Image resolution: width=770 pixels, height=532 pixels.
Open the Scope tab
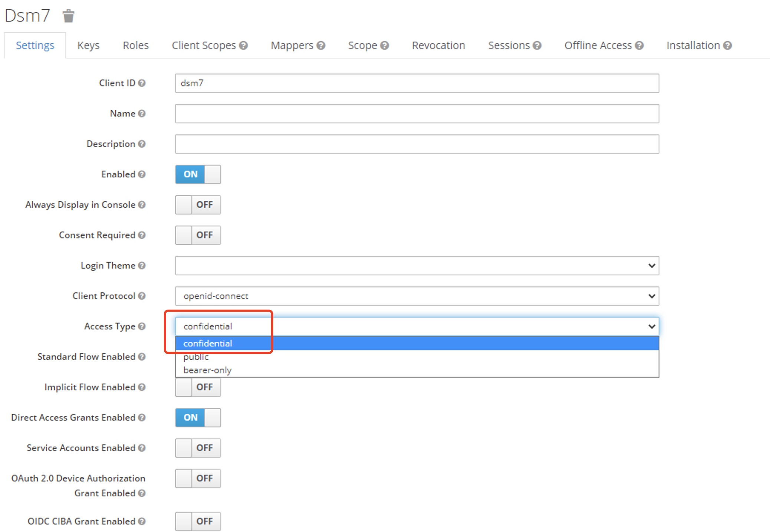coord(362,46)
